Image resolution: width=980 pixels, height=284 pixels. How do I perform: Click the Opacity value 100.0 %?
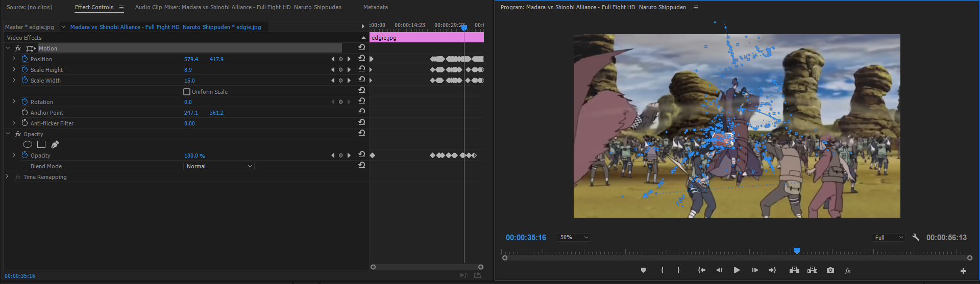(194, 156)
